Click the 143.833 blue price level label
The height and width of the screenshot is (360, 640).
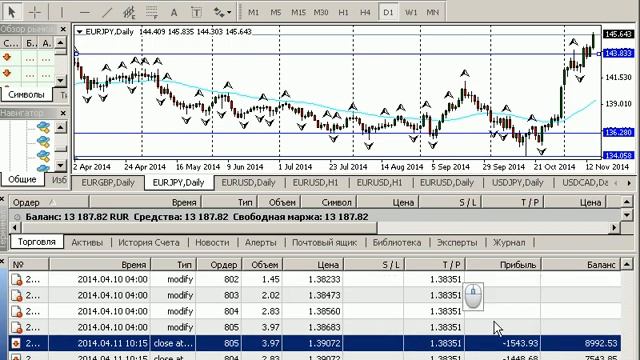tap(618, 53)
